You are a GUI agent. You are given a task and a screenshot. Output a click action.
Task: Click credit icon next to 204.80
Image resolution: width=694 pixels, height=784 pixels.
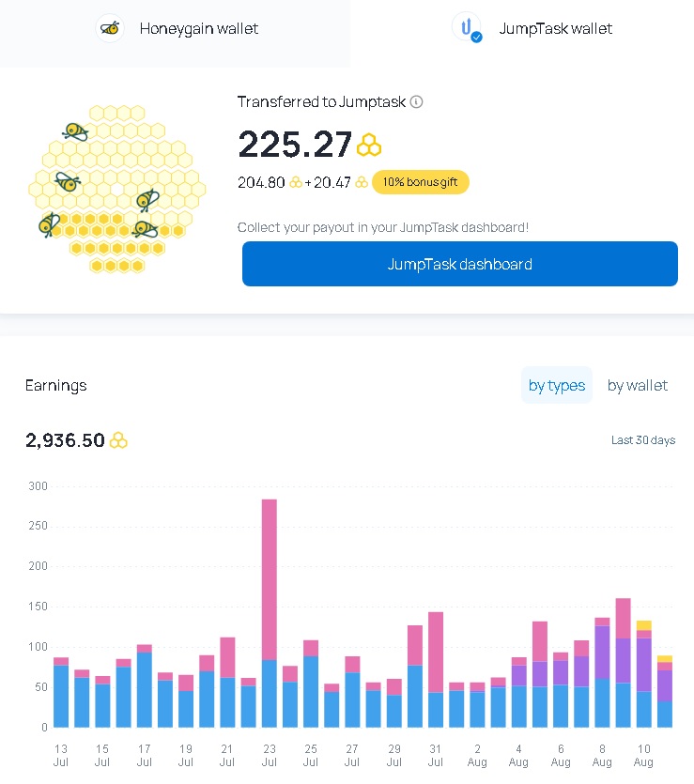click(x=296, y=182)
